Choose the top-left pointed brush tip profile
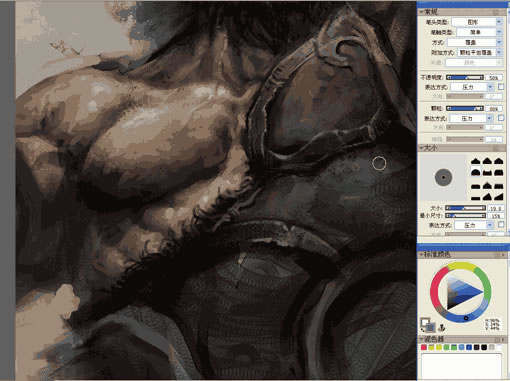This screenshot has width=510, height=381. click(x=475, y=161)
